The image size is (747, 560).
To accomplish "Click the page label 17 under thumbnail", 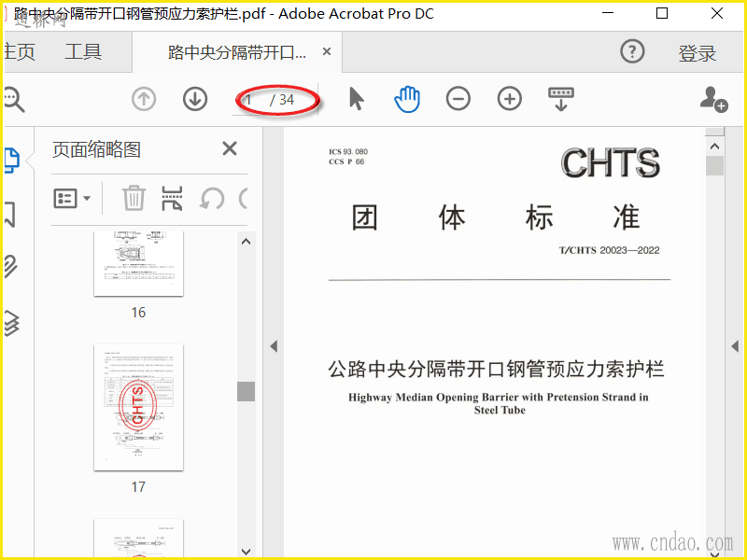I will [x=138, y=486].
